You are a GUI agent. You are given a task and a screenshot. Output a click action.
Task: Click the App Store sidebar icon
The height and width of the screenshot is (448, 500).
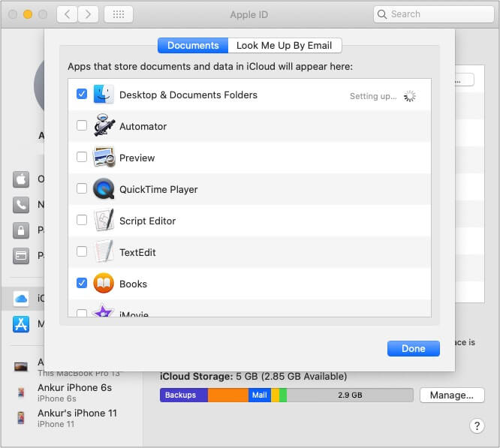(21, 324)
